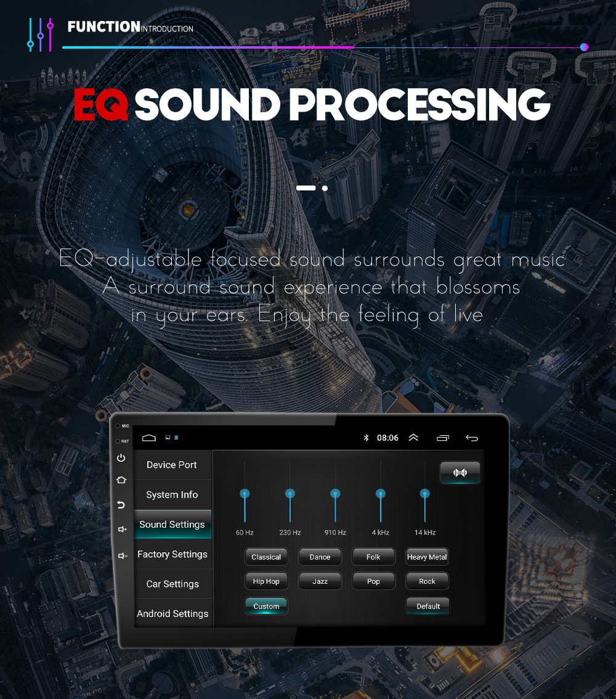Image resolution: width=616 pixels, height=699 pixels.
Task: Tap the home icon on the left bezel
Action: click(x=121, y=480)
